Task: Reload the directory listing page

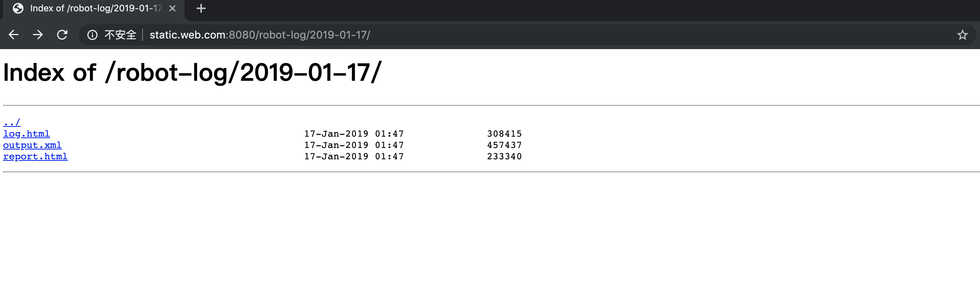Action: tap(62, 35)
